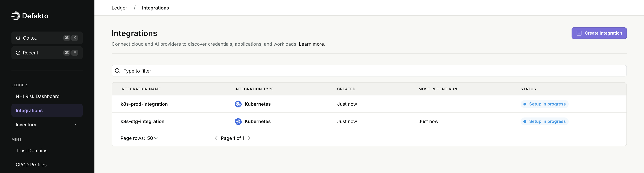Open Inventory in the sidebar

coord(47,125)
